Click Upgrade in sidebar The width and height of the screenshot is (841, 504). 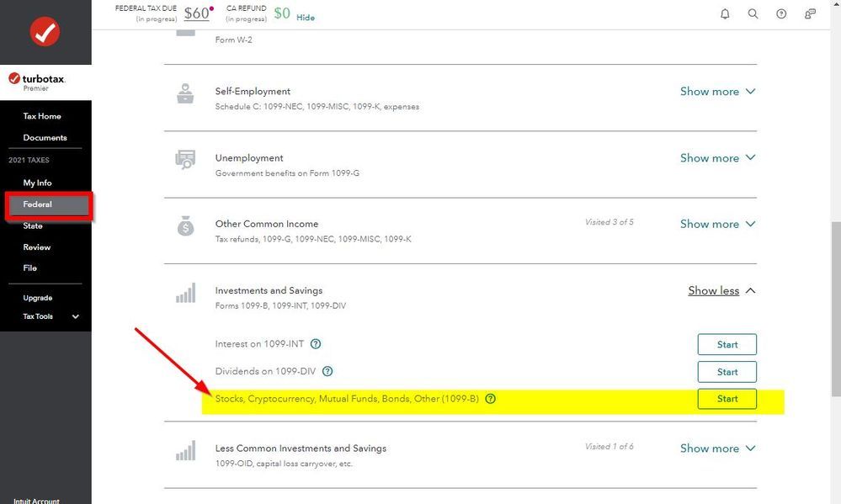38,298
